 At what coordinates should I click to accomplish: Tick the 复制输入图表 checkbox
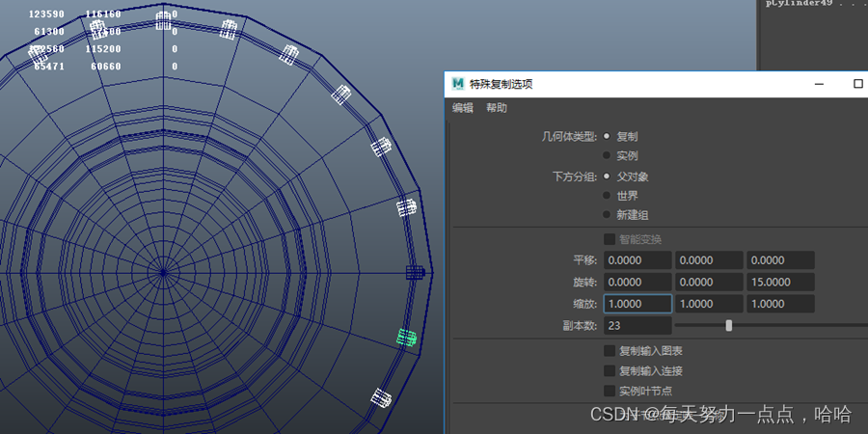coord(610,351)
